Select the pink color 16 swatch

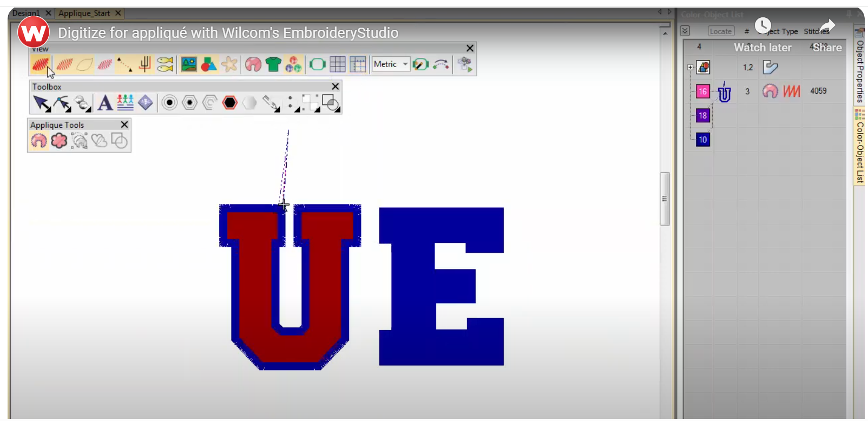click(702, 91)
